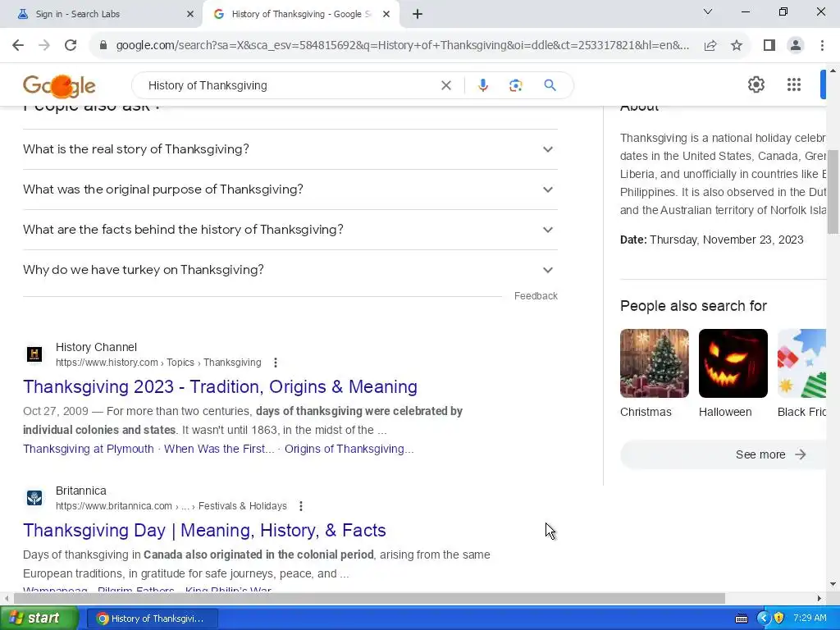This screenshot has height=630, width=840.
Task: Expand 'What are the facts behind the history'
Action: point(290,230)
